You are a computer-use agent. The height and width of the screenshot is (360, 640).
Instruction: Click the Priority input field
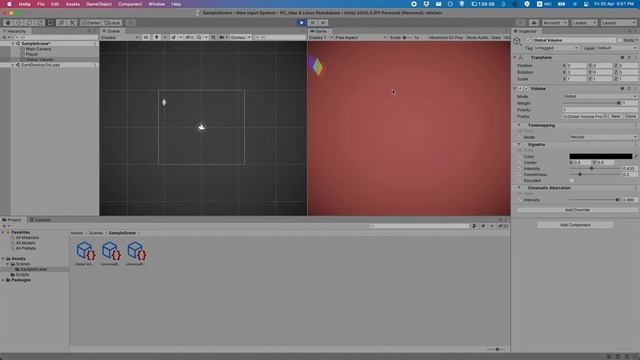point(600,110)
